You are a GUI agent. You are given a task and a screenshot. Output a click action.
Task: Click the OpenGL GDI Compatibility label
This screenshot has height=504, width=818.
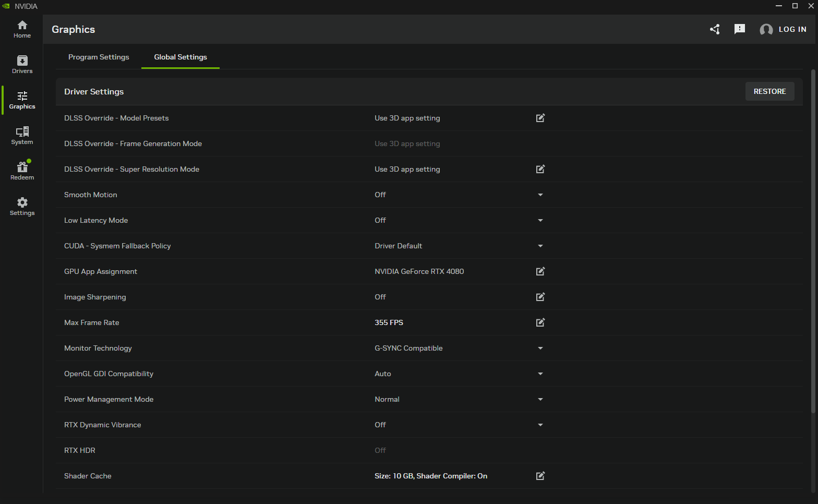point(109,374)
